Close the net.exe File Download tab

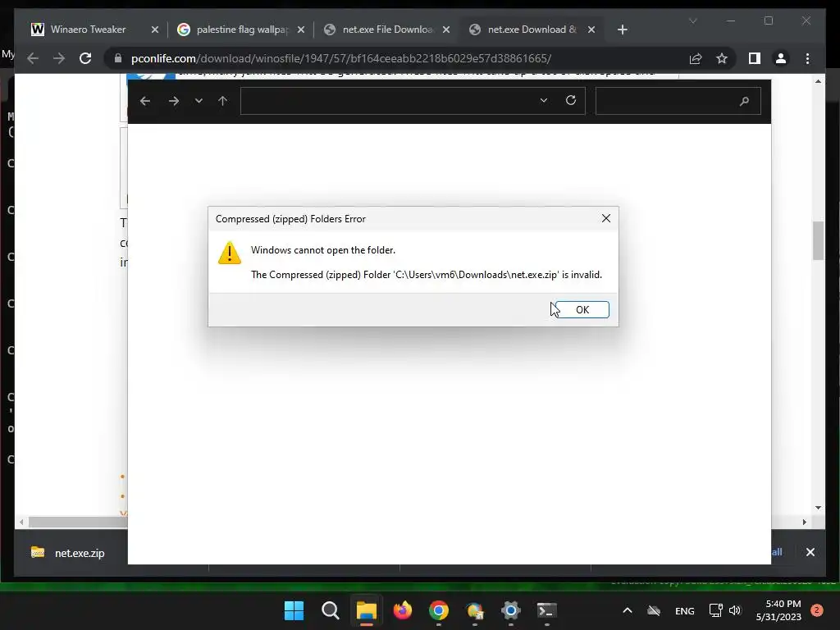click(x=445, y=30)
